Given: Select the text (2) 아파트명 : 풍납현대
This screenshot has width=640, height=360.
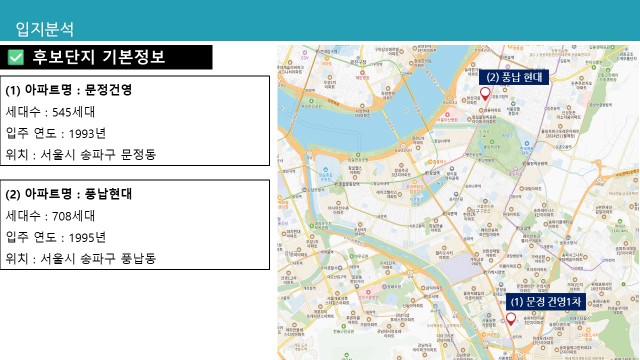Looking at the screenshot, I should 69,193.
